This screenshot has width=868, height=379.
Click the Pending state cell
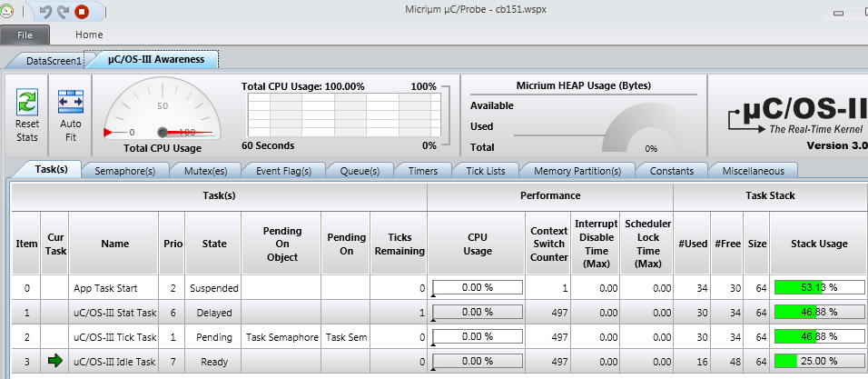tap(213, 337)
